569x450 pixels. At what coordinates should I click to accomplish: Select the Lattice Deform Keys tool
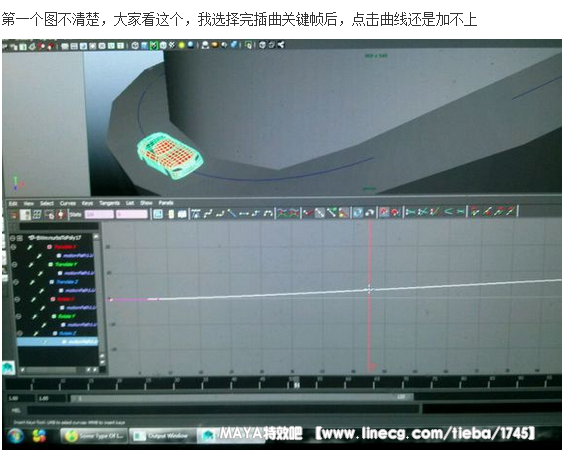[37, 215]
